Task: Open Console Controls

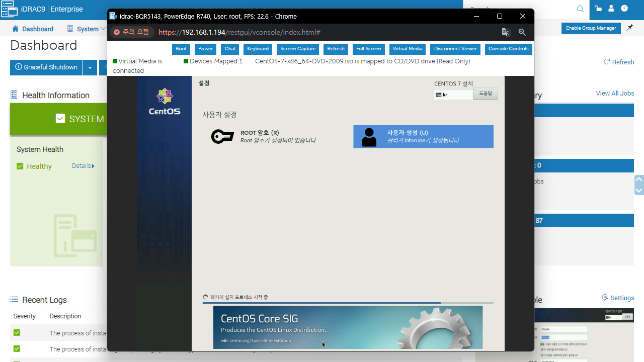Action: 509,49
